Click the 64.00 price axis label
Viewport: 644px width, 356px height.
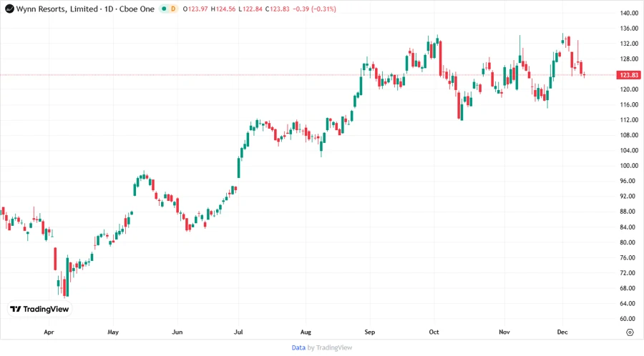pos(629,304)
